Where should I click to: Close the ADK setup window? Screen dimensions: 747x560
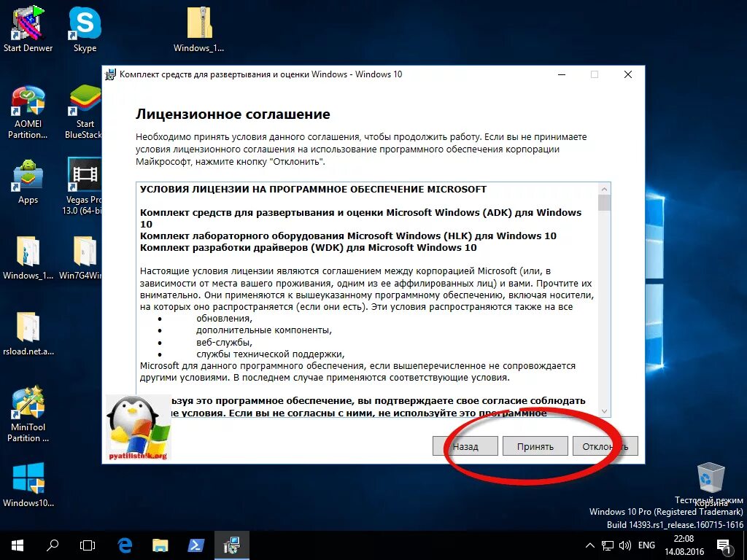[628, 75]
